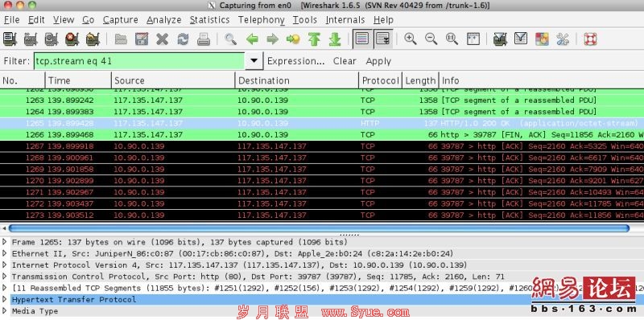Click the Expression... button
Viewport: 644px width, 320px height.
295,61
